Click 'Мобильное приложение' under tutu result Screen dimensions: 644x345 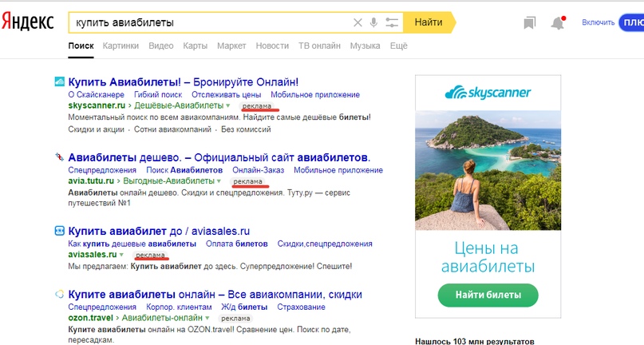pyautogui.click(x=338, y=170)
